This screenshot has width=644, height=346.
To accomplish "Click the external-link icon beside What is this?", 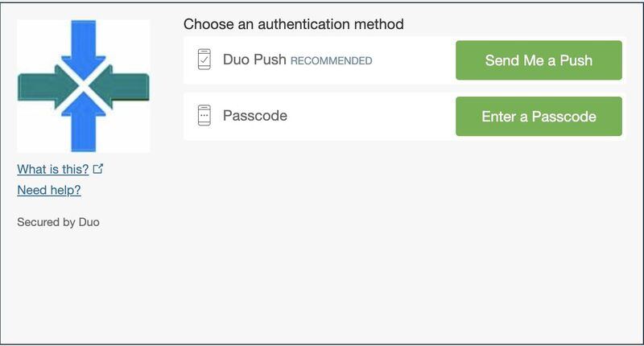I will (97, 169).
